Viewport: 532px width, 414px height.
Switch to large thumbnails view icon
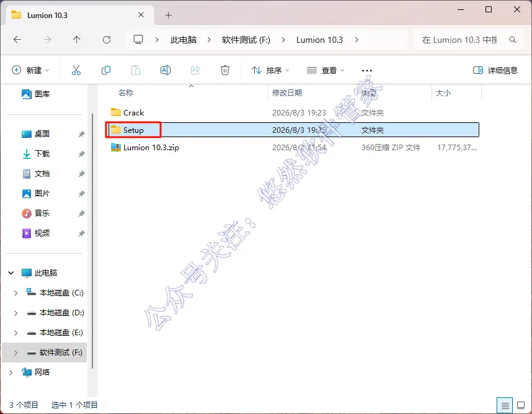pos(521,405)
